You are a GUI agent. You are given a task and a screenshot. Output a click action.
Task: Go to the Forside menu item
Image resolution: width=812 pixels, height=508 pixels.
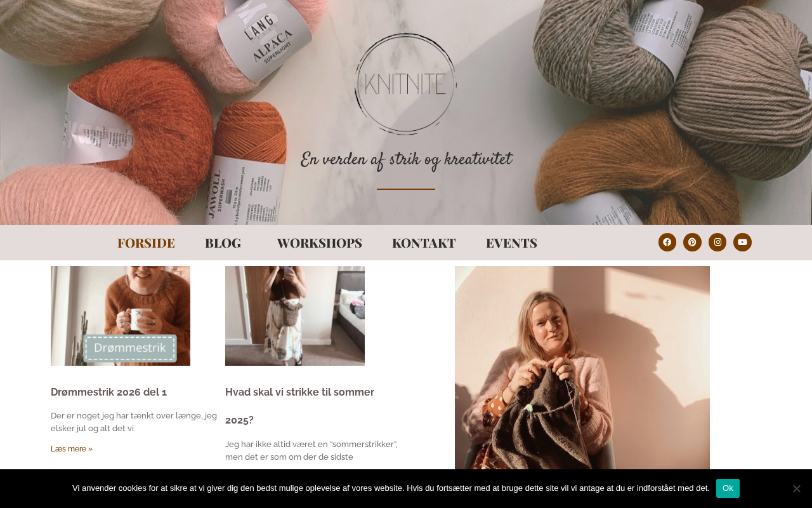pos(146,243)
